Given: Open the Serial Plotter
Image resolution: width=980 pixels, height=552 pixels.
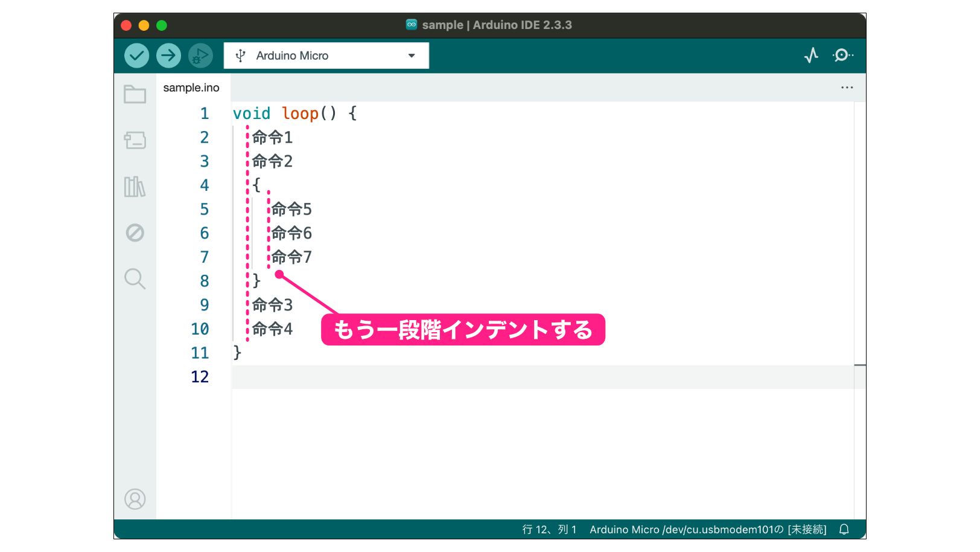Looking at the screenshot, I should (812, 56).
